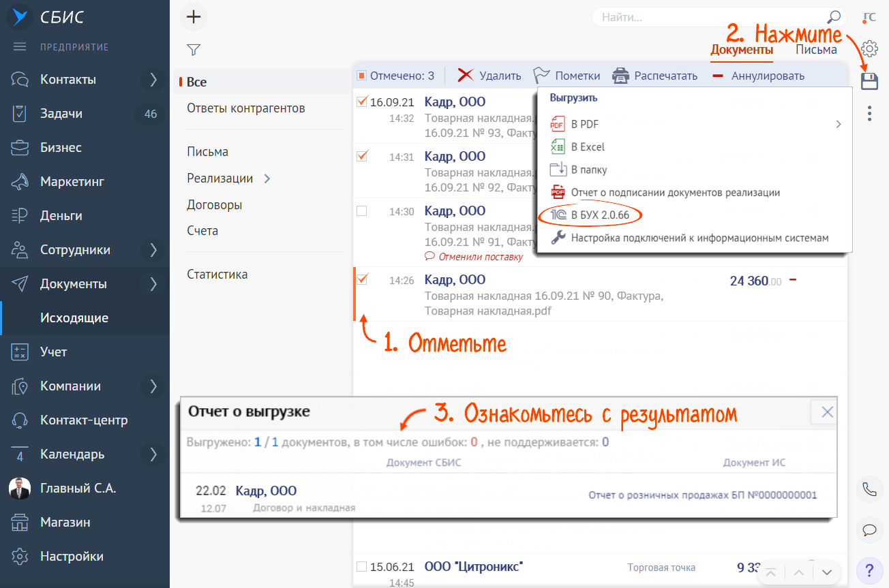The width and height of the screenshot is (889, 588).
Task: Open Сотрудники people icon
Action: [x=20, y=250]
